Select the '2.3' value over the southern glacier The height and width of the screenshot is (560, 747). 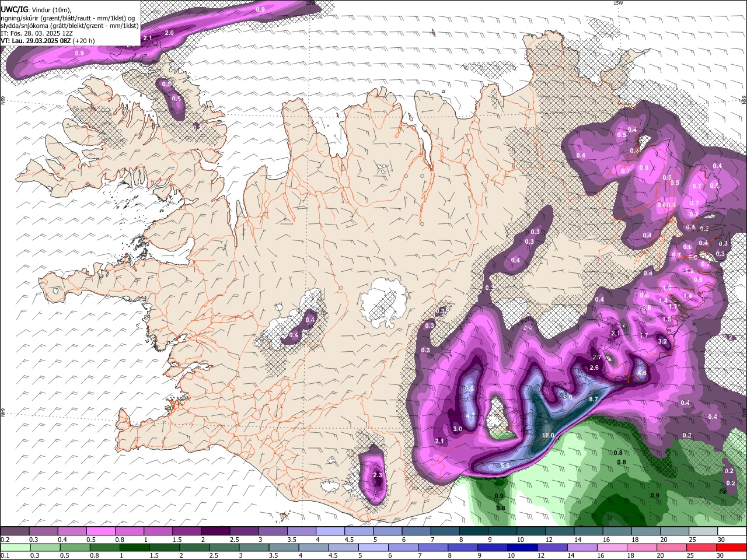point(377,475)
